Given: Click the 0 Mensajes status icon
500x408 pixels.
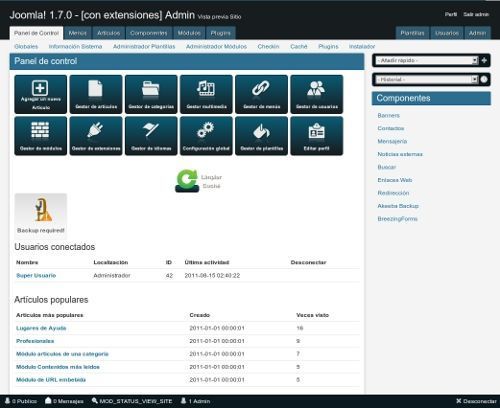Looking at the screenshot, I should click(48, 400).
